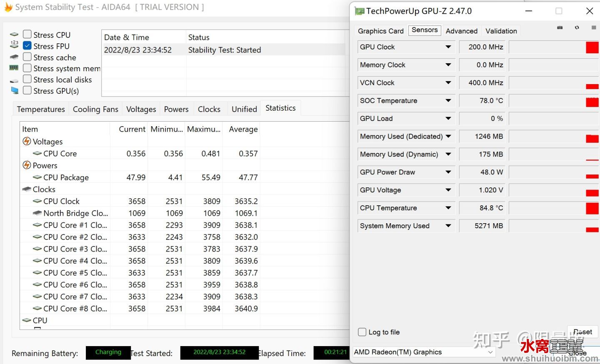This screenshot has width=600, height=364.
Task: Click the Stress local disks drive icon
Action: pyautogui.click(x=14, y=80)
